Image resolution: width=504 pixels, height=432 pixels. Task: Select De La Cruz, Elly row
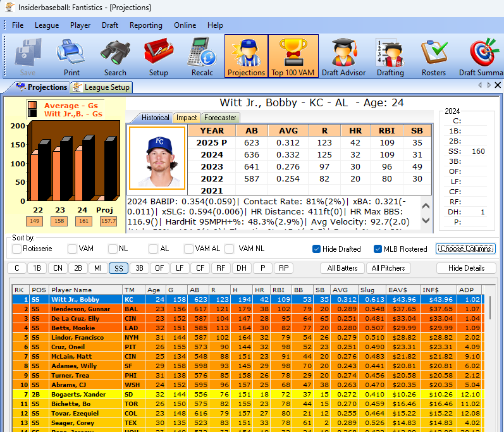(247, 319)
